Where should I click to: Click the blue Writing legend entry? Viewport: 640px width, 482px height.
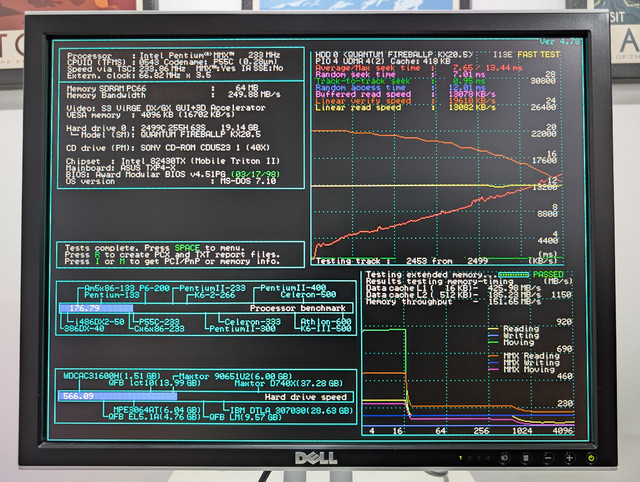point(514,335)
